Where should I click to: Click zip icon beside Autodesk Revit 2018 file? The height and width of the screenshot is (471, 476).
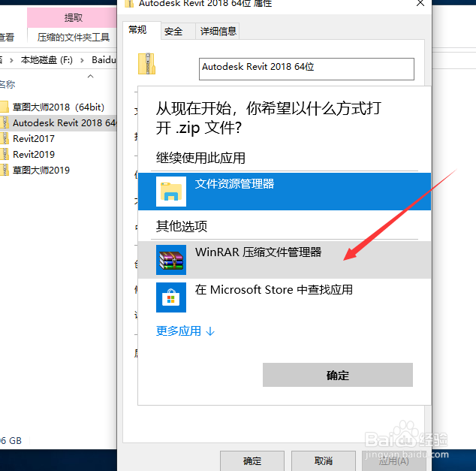(x=5, y=122)
